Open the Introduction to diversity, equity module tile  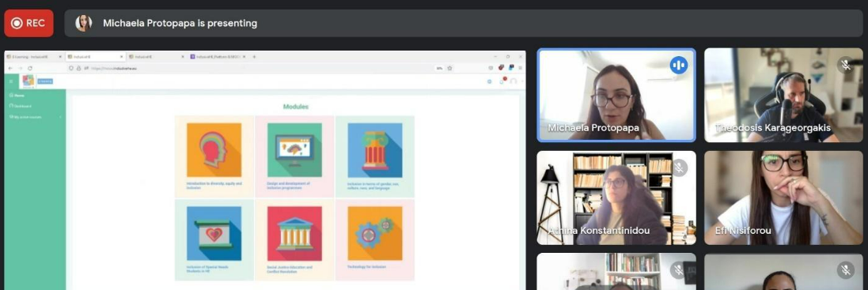[214, 156]
